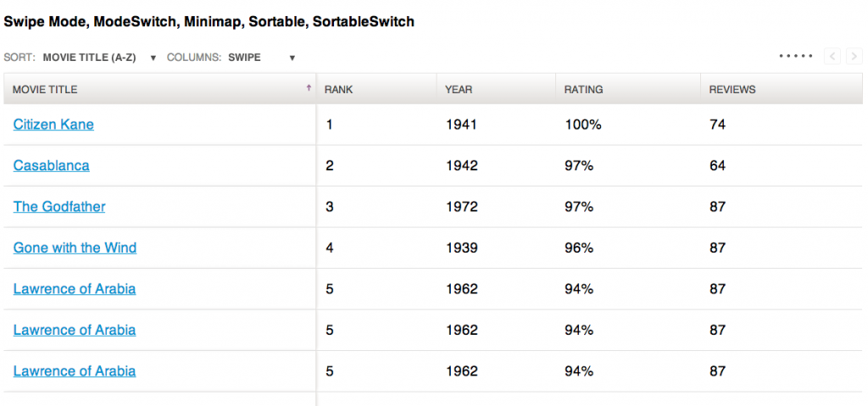Screen dimensions: 868x406
Task: Follow The Godfather link
Action: coord(59,207)
